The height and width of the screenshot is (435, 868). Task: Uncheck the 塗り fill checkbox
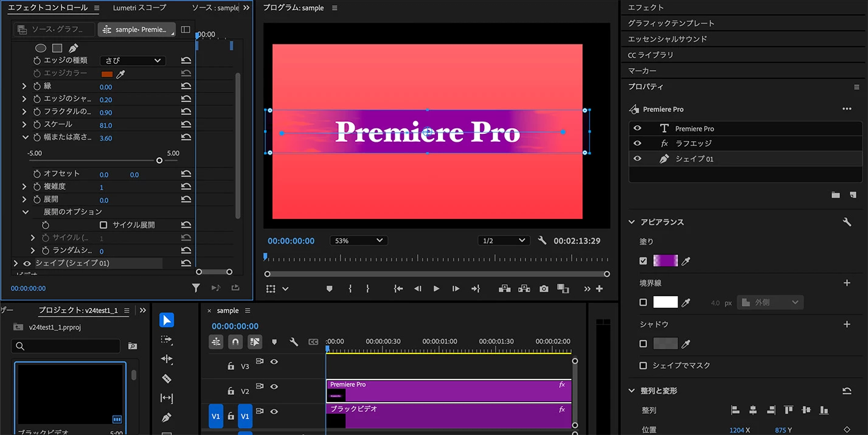[644, 261]
